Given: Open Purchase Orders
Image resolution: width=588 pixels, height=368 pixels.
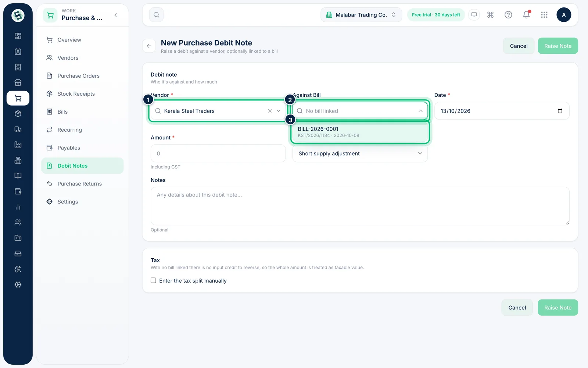Looking at the screenshot, I should point(82,76).
